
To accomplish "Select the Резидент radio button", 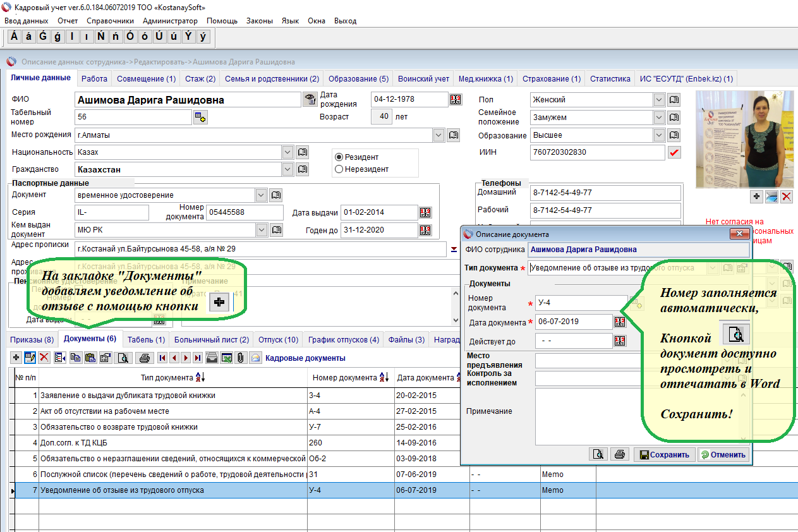I will (x=339, y=157).
